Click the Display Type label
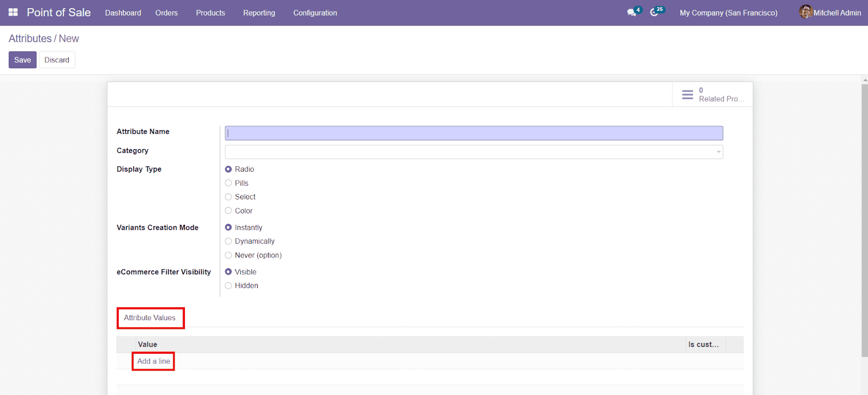The image size is (868, 395). pyautogui.click(x=139, y=169)
